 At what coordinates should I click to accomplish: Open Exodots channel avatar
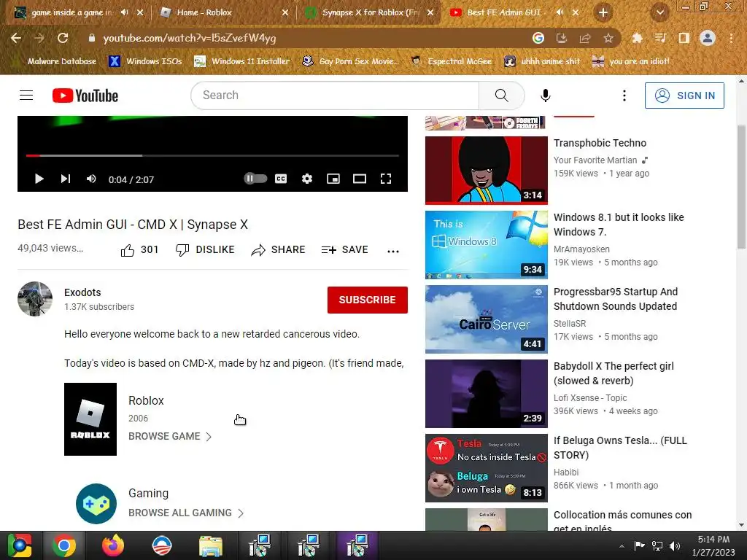pyautogui.click(x=35, y=299)
